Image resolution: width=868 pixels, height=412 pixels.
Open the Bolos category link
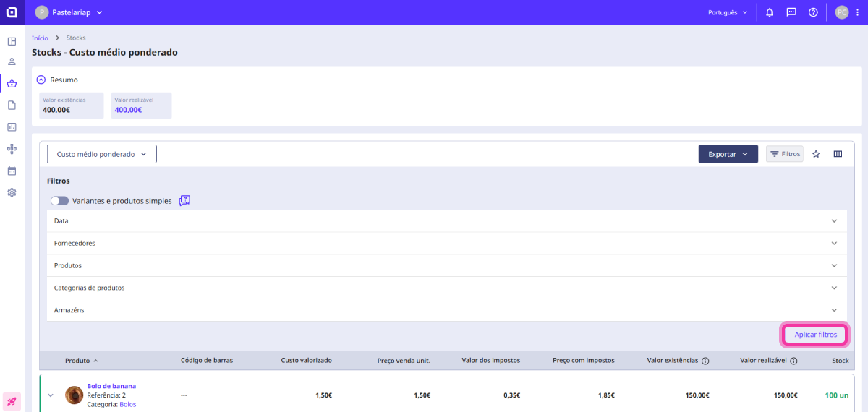pyautogui.click(x=127, y=404)
